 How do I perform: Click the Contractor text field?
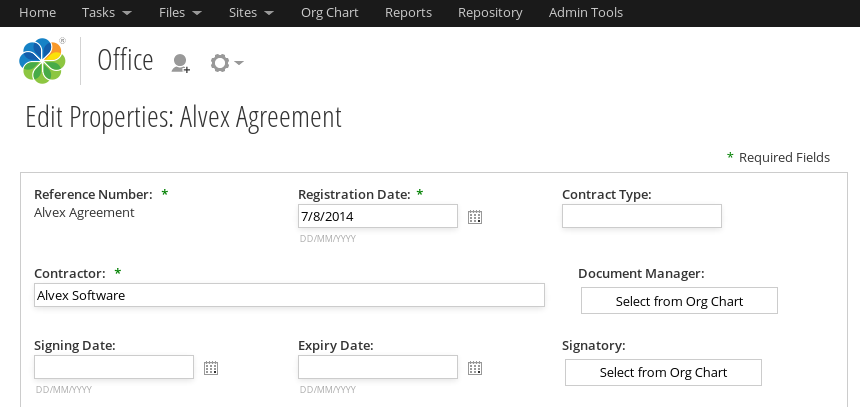[x=289, y=295]
